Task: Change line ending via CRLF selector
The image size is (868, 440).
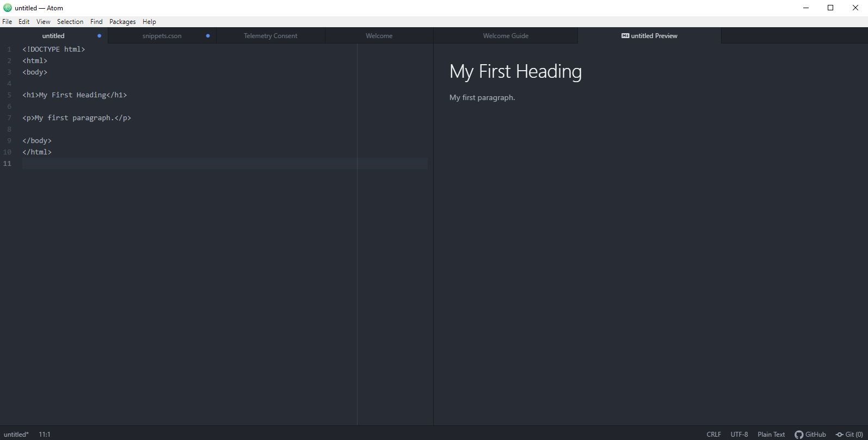Action: point(713,434)
